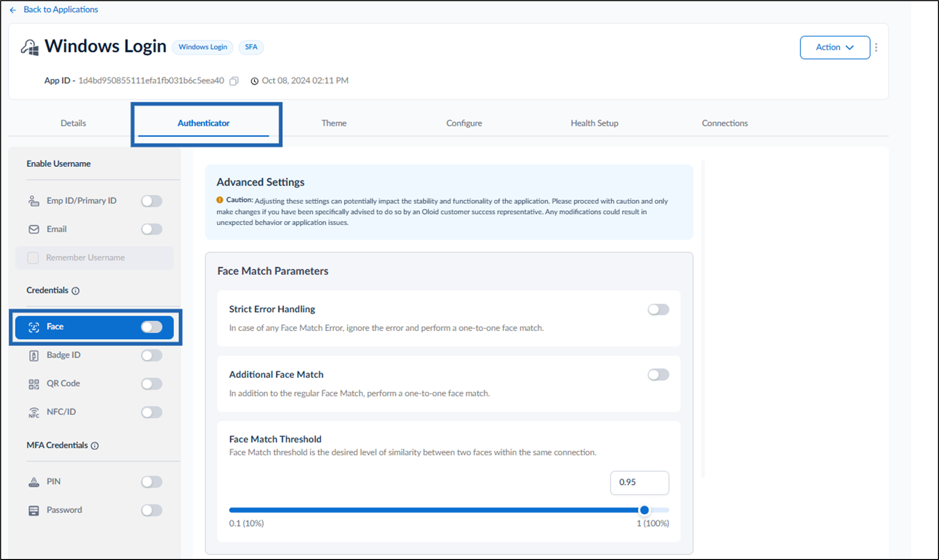Click the Emp ID/Primary ID icon
939x560 pixels.
pos(33,201)
